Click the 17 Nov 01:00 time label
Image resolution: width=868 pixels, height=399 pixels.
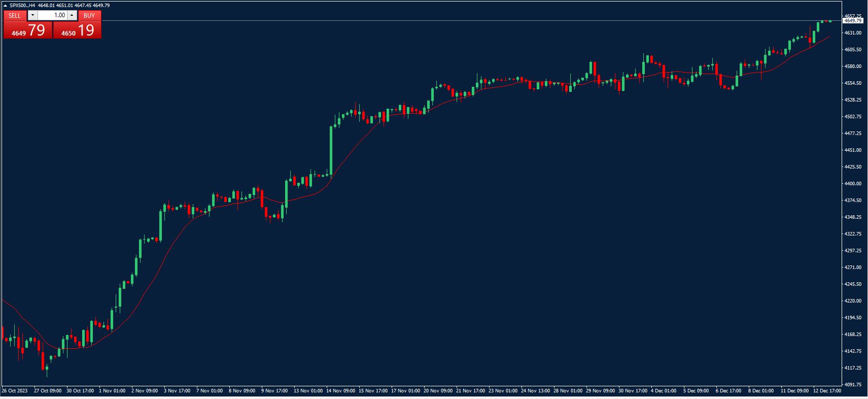tap(405, 391)
